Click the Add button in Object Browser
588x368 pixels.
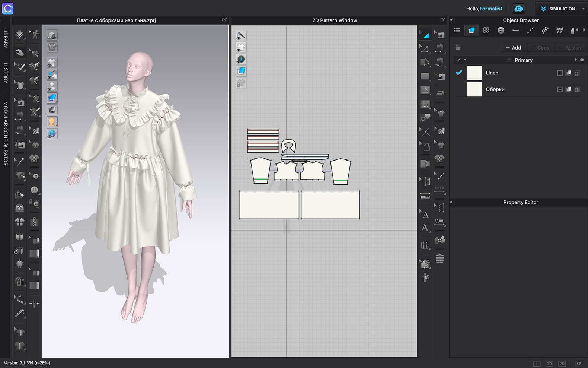[x=513, y=48]
